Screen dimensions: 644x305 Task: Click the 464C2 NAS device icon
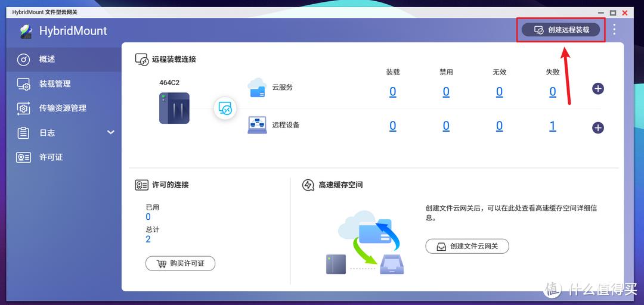coord(174,108)
